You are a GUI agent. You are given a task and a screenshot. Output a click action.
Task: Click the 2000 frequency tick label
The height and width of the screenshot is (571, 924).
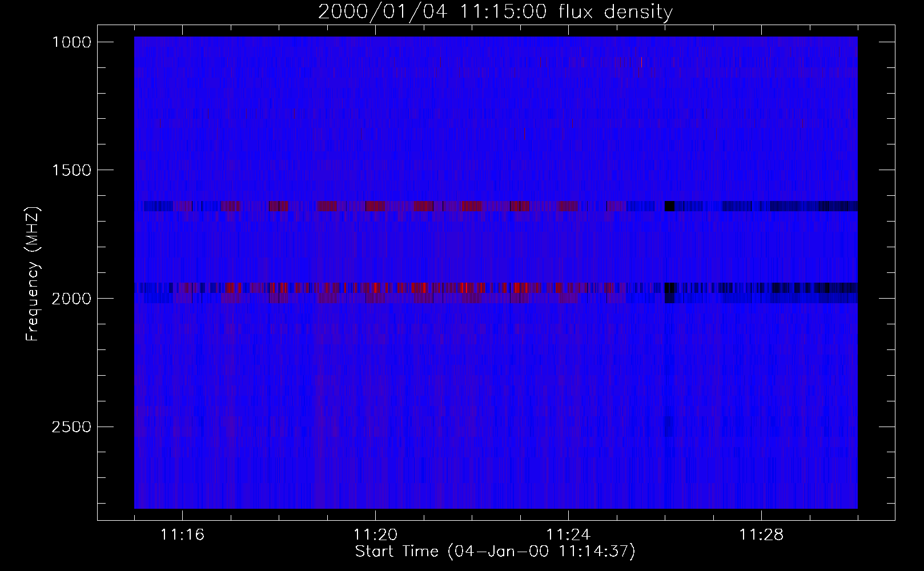[x=71, y=299]
